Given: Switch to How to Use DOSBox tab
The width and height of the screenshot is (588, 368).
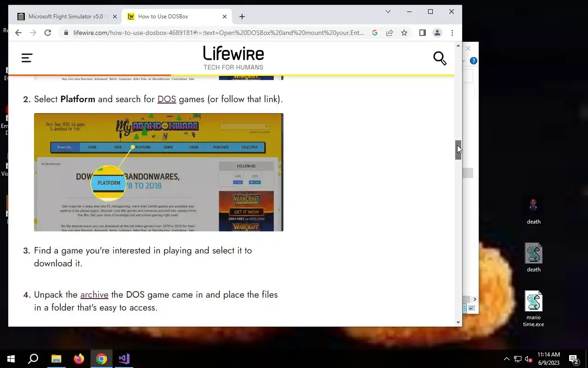Looking at the screenshot, I should [177, 17].
